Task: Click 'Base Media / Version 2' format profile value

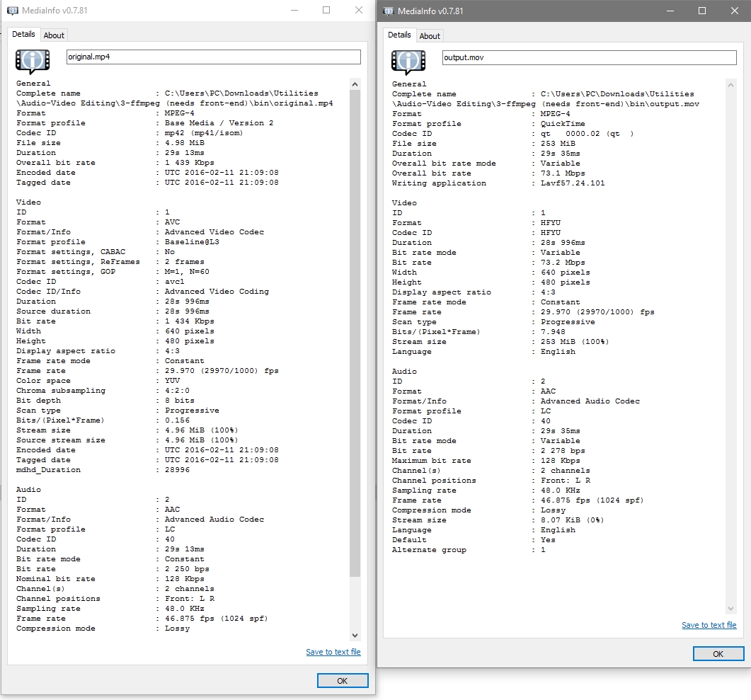Action: pos(219,122)
